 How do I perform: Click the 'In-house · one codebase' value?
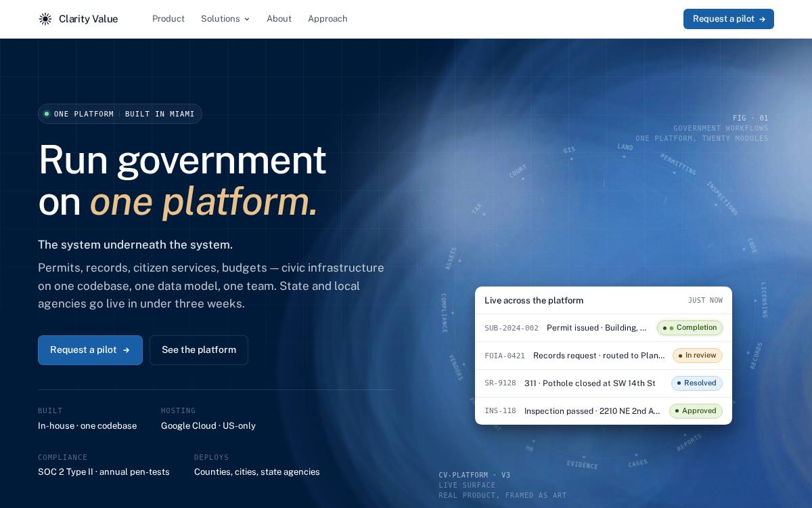(87, 426)
